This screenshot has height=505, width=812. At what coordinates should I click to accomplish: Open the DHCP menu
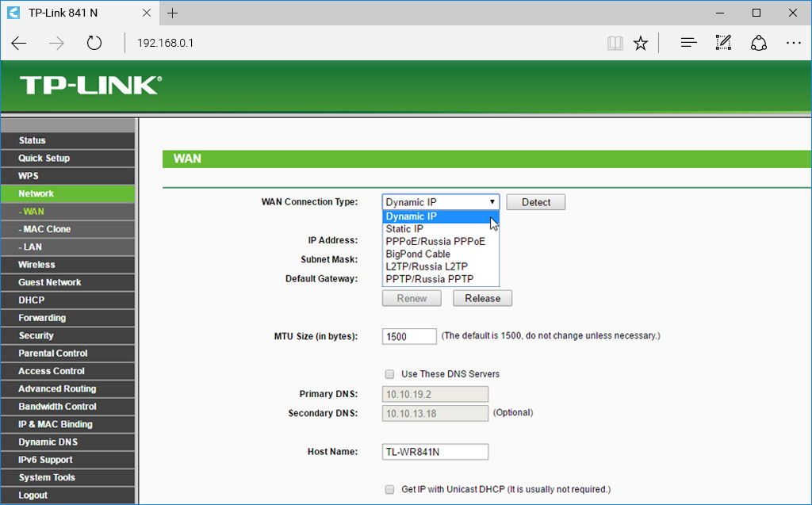tap(68, 300)
